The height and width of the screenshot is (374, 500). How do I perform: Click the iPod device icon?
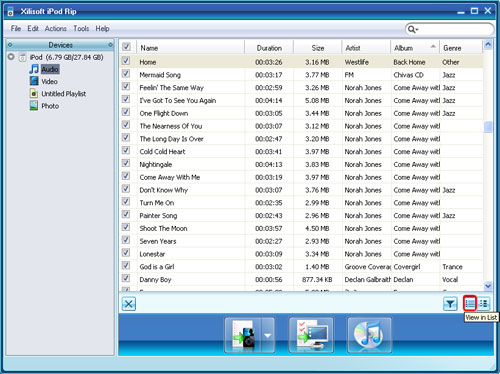coord(22,57)
